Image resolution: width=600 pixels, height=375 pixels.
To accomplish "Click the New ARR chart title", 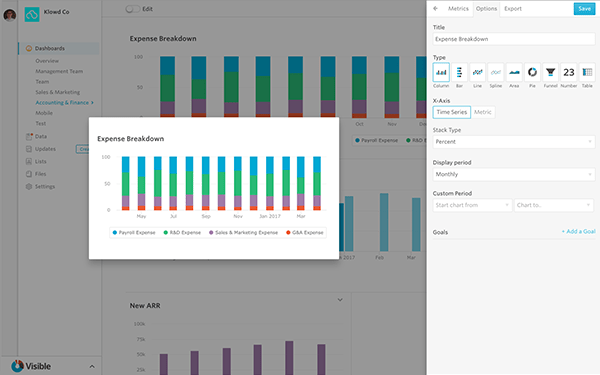I will [145, 306].
